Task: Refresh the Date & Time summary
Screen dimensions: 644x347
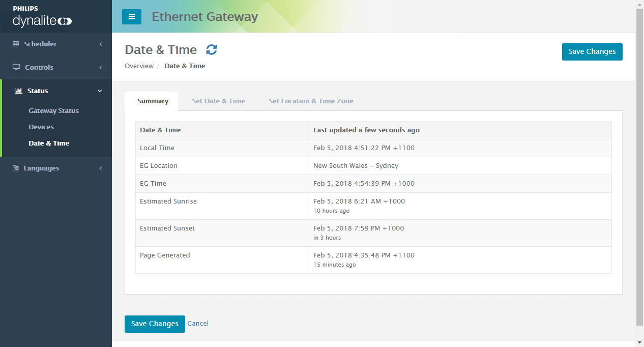Action: (x=211, y=49)
